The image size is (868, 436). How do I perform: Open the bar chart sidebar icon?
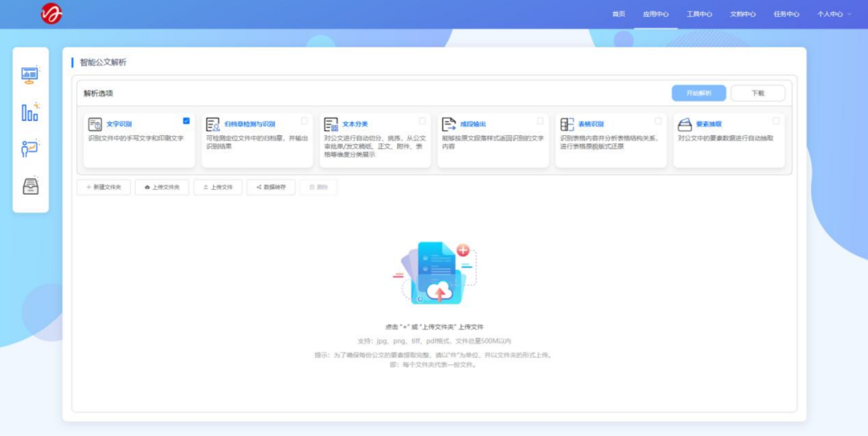30,111
